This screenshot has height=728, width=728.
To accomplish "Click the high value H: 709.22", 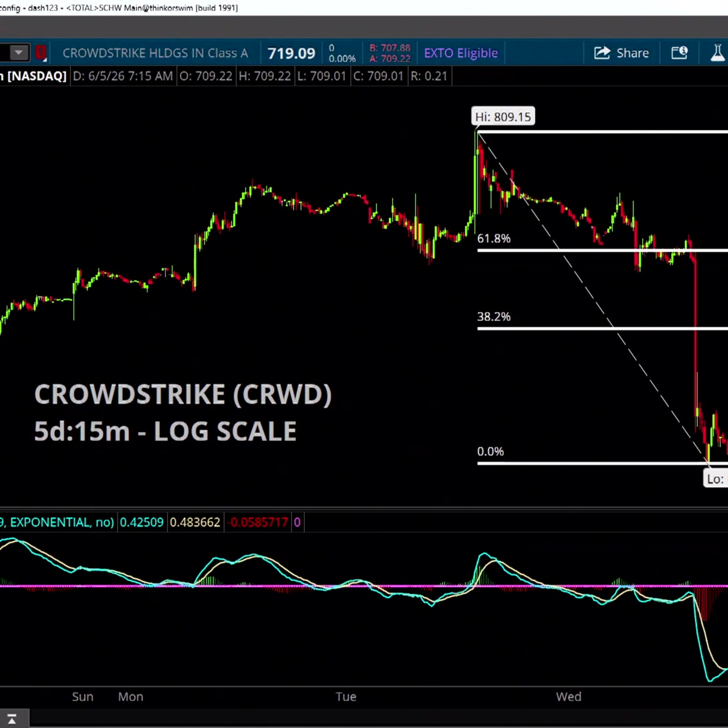I will click(265, 76).
